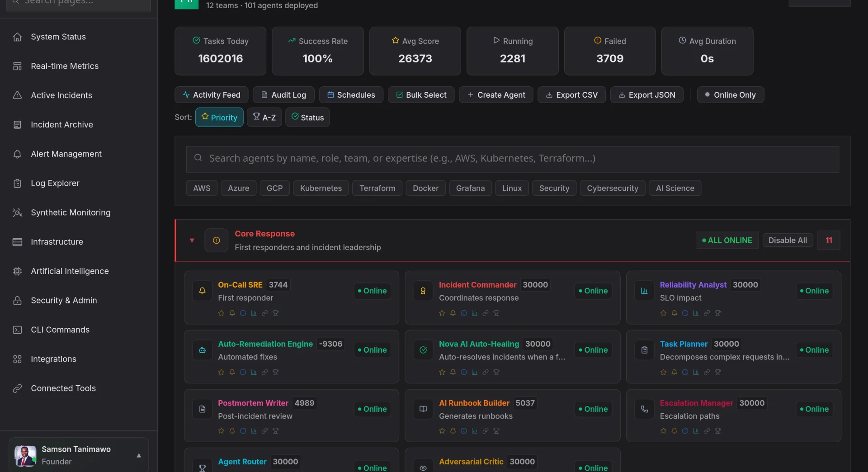Open the Audit Log
The height and width of the screenshot is (472, 868).
pyautogui.click(x=283, y=95)
